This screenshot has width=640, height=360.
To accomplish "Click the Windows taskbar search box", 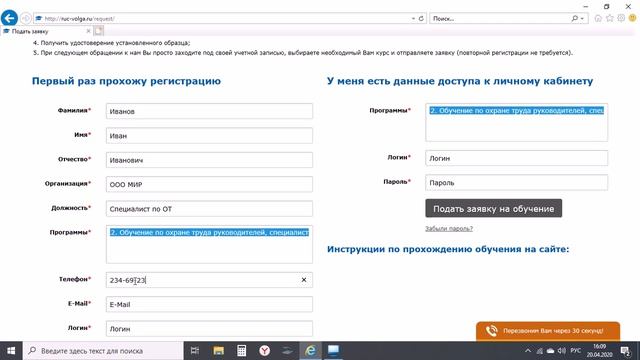I will (103, 351).
